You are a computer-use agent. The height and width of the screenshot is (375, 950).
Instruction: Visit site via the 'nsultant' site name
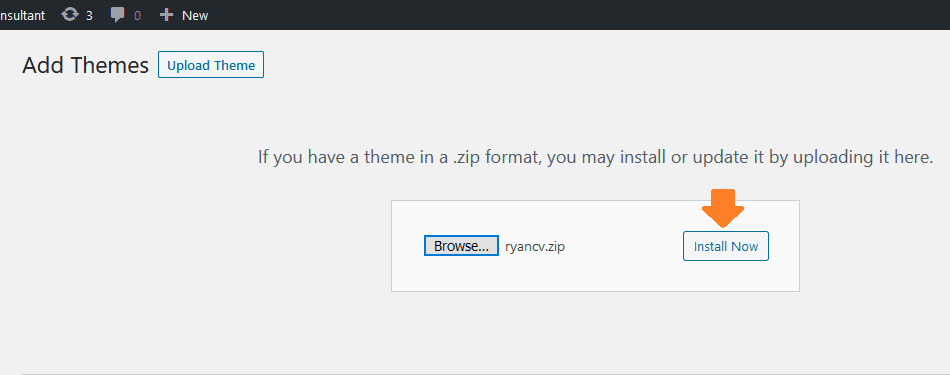(x=22, y=15)
